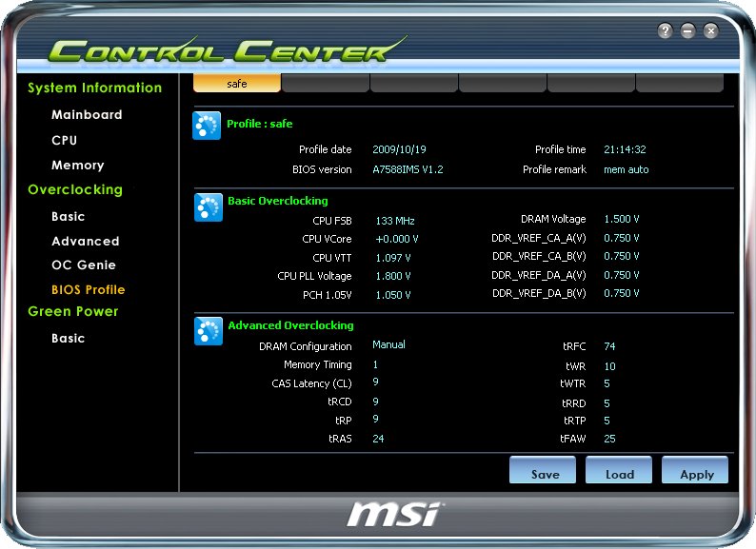Image resolution: width=756 pixels, height=549 pixels.
Task: Open the Mainboard information page
Action: pyautogui.click(x=87, y=115)
